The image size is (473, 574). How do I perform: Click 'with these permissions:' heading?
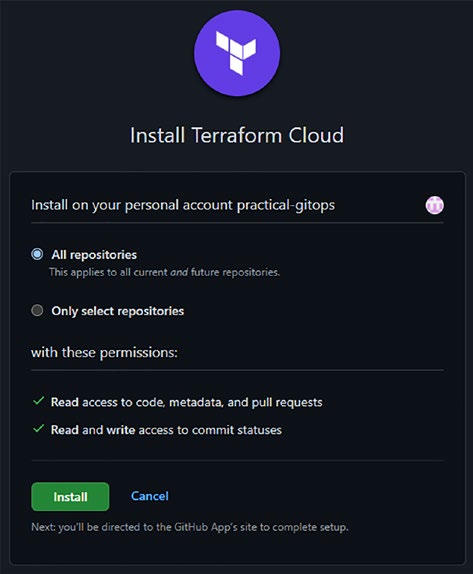tap(104, 353)
